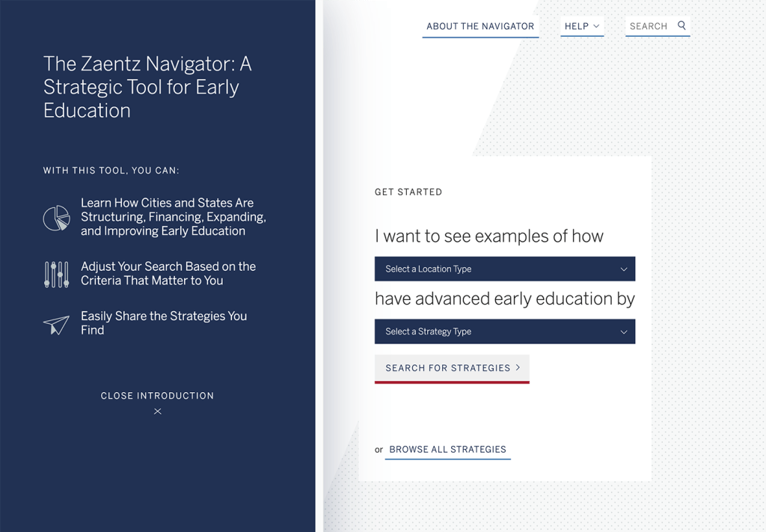Click into the Search input field
766x532 pixels.
649,26
